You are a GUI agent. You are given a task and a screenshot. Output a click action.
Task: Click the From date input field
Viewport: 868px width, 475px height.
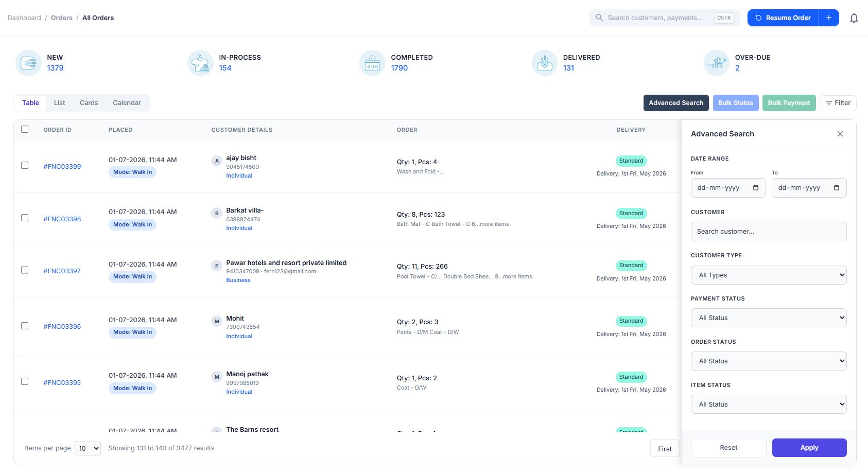pos(728,188)
